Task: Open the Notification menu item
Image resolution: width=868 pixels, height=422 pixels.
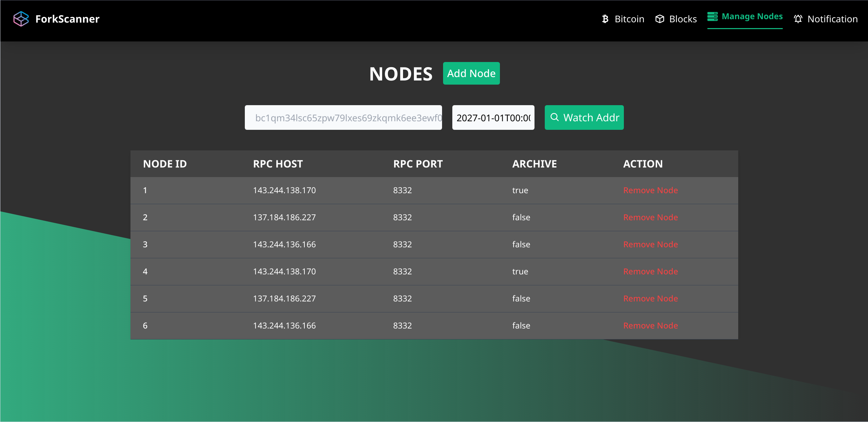Action: [x=832, y=19]
